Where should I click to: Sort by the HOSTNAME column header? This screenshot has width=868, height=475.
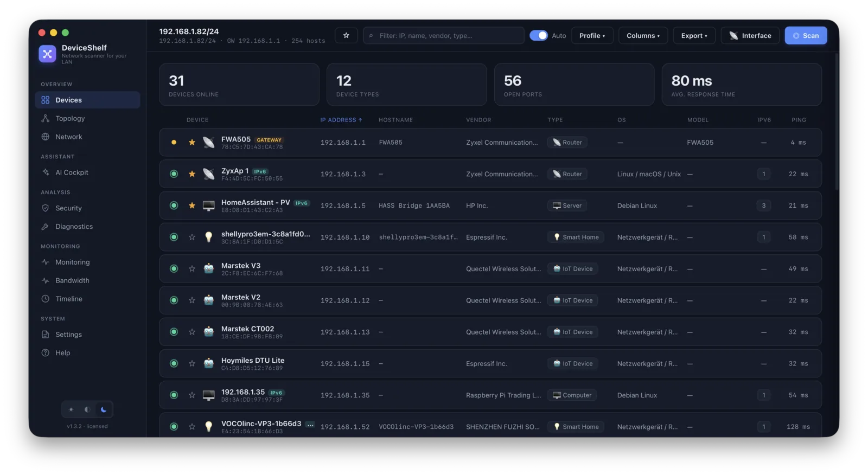[x=395, y=120]
